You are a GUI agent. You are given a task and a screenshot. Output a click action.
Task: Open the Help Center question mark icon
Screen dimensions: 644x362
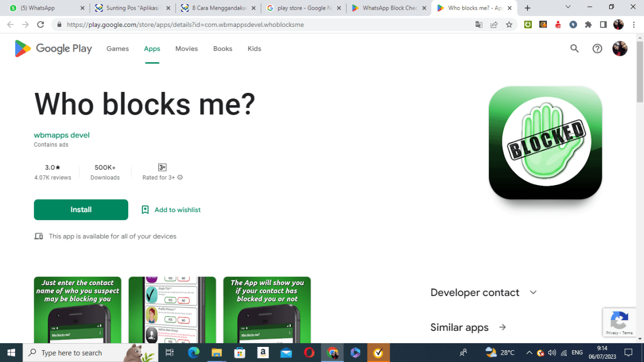[x=597, y=48]
